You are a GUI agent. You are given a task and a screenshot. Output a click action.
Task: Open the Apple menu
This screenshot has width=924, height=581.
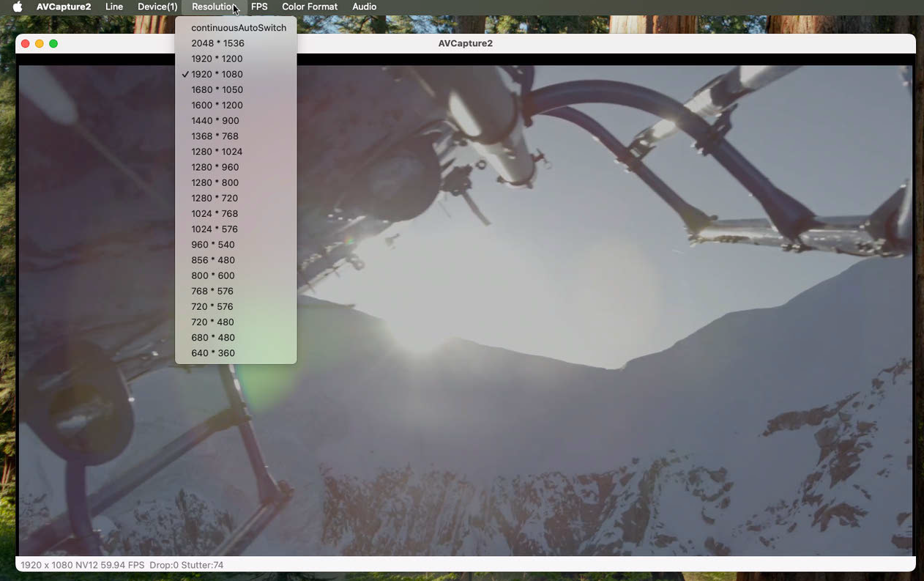[18, 7]
